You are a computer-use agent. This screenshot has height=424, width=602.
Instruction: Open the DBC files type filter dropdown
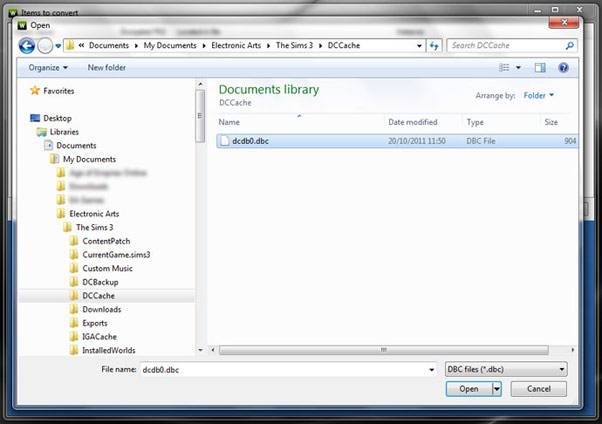[504, 369]
